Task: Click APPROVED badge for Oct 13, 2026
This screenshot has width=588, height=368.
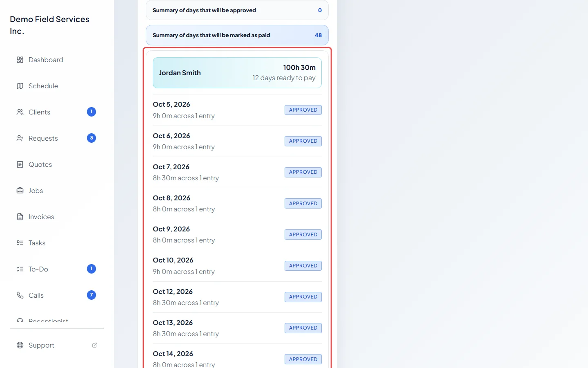Action: 303,328
